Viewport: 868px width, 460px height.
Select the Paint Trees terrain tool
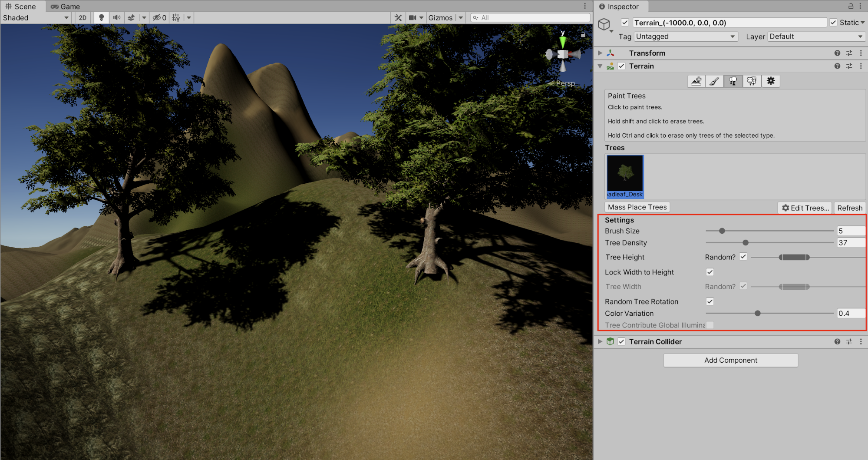733,81
